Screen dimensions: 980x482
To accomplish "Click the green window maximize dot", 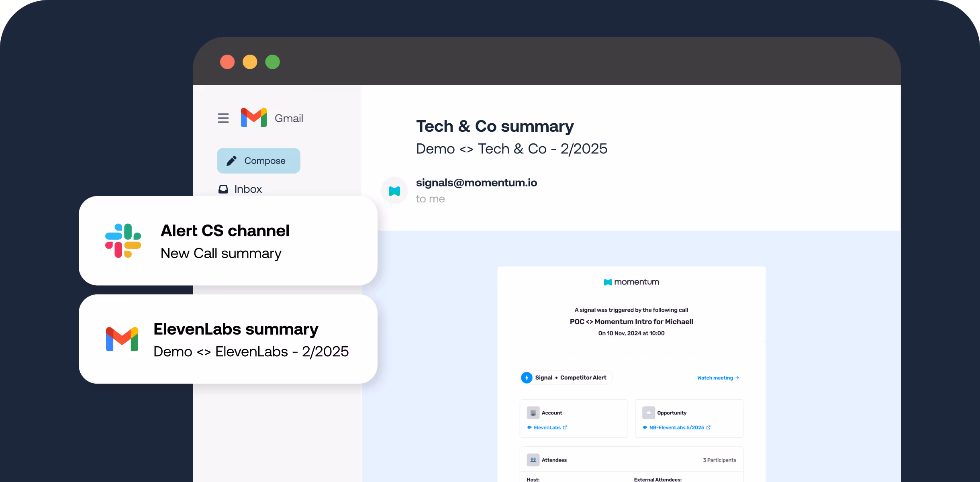I will click(x=272, y=62).
